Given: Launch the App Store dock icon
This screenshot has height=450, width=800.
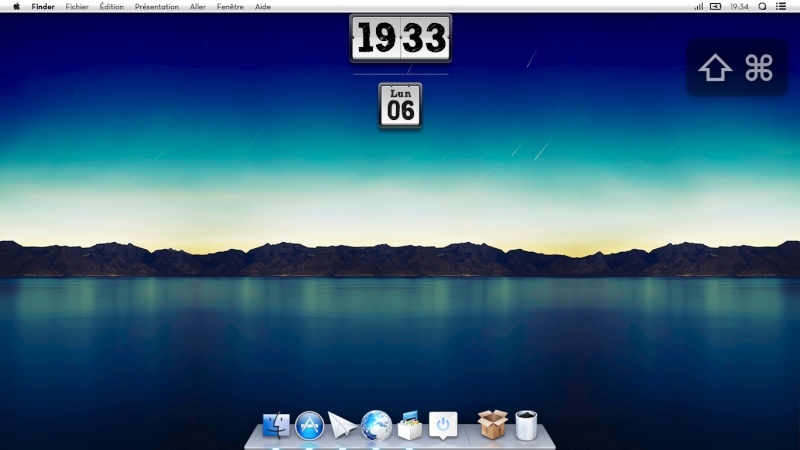Looking at the screenshot, I should [309, 426].
